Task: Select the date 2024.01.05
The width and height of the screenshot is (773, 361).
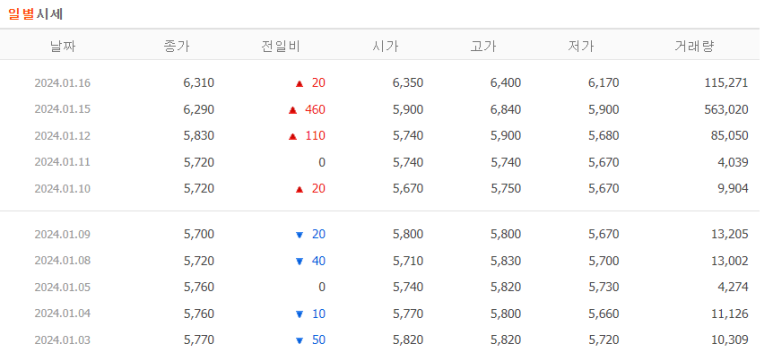Action: tap(63, 287)
